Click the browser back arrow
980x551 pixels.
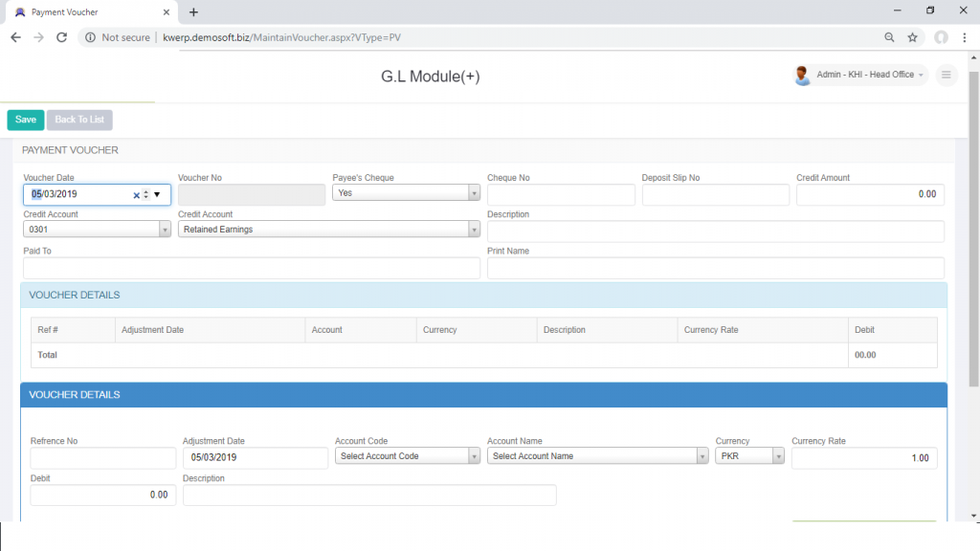pos(15,37)
